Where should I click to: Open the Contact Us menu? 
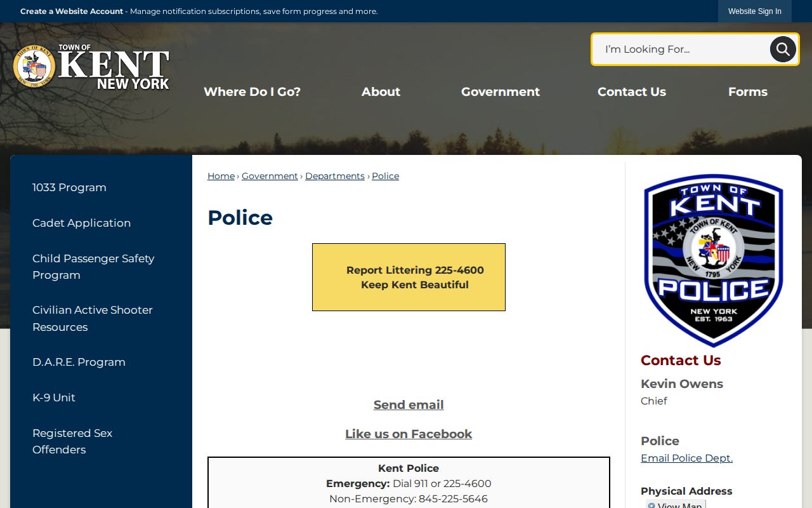pyautogui.click(x=632, y=91)
